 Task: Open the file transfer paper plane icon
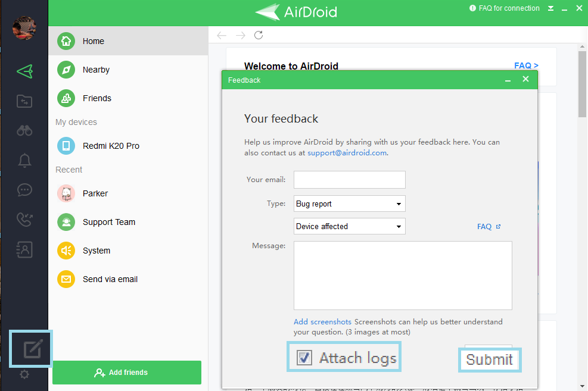(x=24, y=72)
